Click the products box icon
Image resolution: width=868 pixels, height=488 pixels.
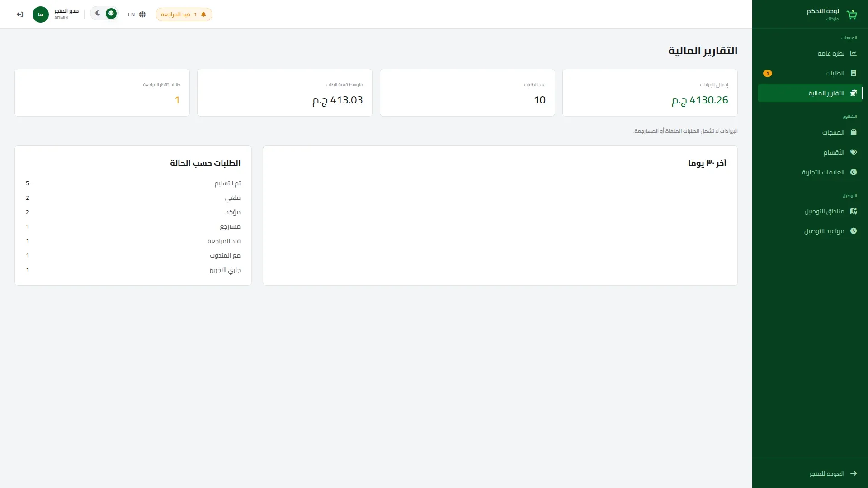point(854,132)
